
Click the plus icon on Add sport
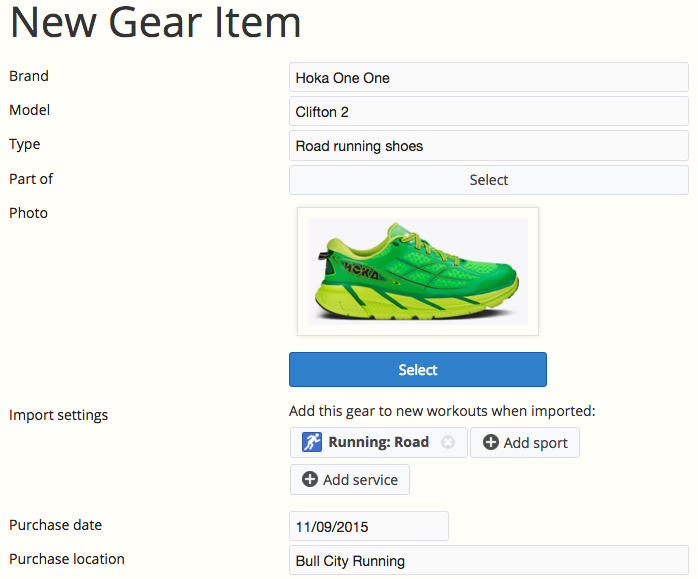[491, 442]
